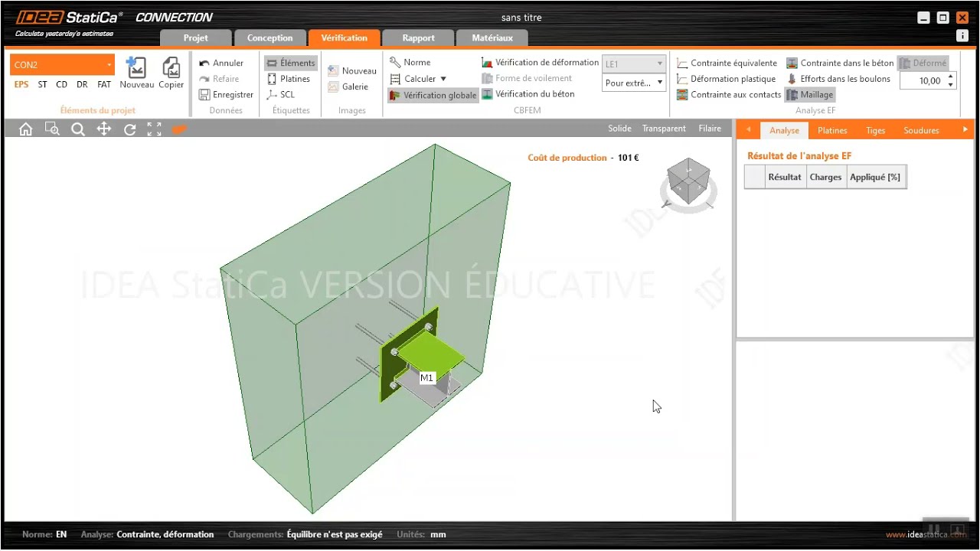The image size is (980, 551).
Task: Select the FAT analysis type
Action: pyautogui.click(x=104, y=85)
